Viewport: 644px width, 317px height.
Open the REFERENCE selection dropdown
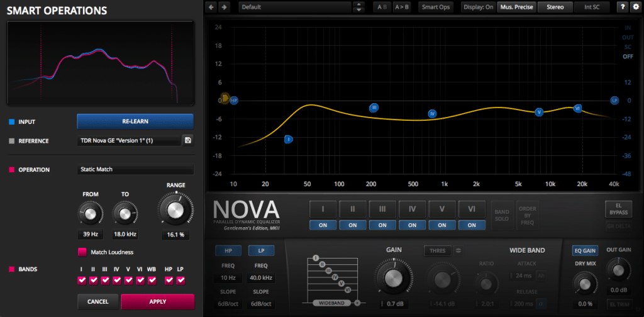coord(128,141)
